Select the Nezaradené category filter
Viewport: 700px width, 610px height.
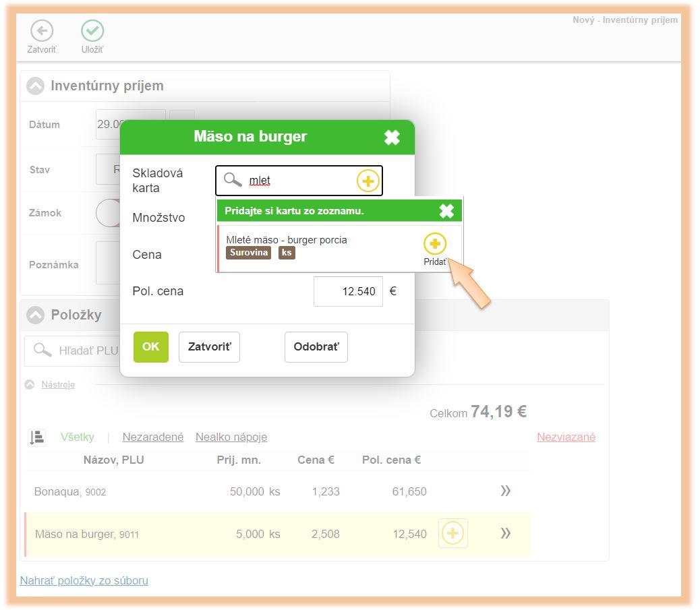click(153, 437)
